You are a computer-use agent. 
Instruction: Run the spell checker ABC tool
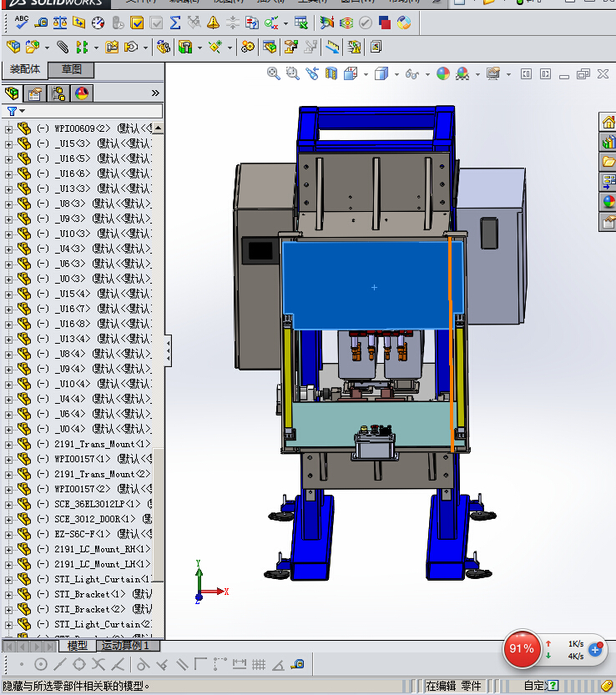point(21,23)
